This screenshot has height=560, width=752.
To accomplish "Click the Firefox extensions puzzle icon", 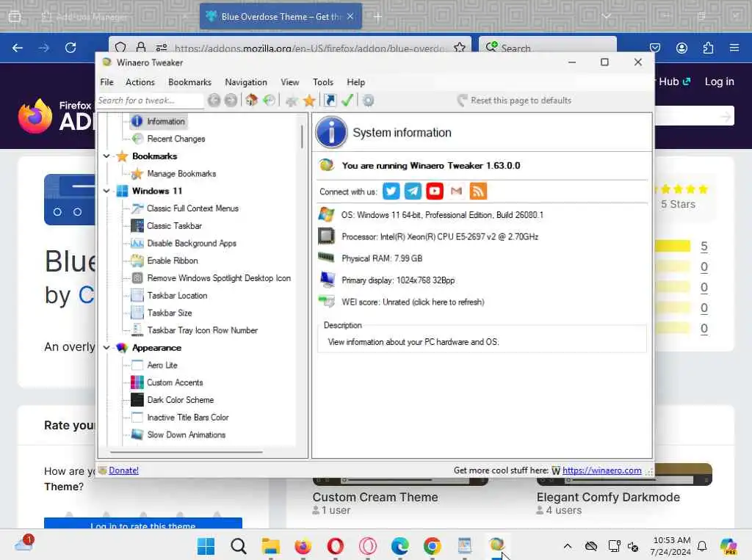I will (x=708, y=48).
